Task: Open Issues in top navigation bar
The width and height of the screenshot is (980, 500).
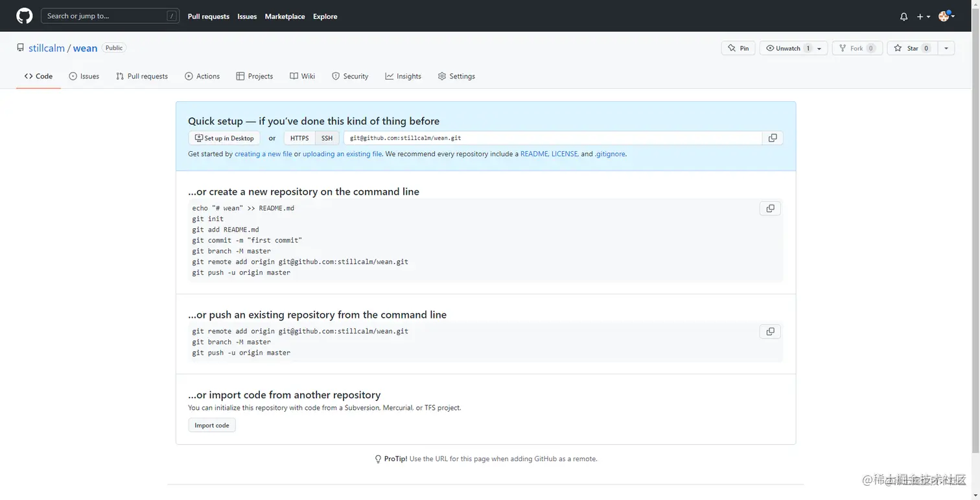Action: click(x=247, y=16)
